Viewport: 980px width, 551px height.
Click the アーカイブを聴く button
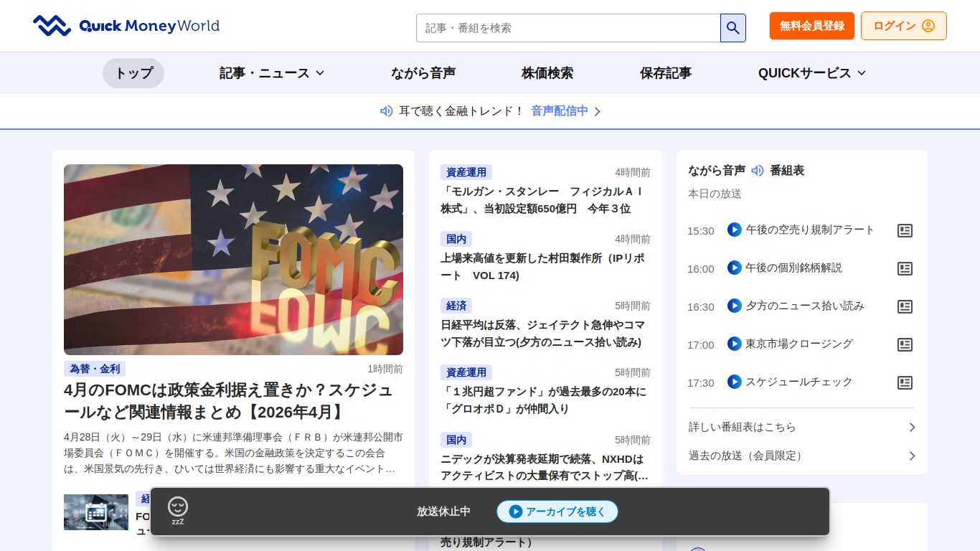[x=557, y=512]
